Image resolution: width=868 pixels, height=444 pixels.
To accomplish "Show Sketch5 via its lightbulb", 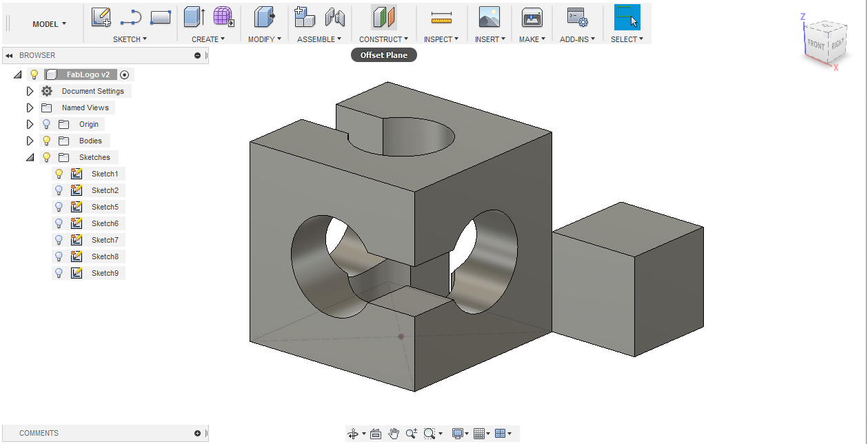I will tap(59, 207).
